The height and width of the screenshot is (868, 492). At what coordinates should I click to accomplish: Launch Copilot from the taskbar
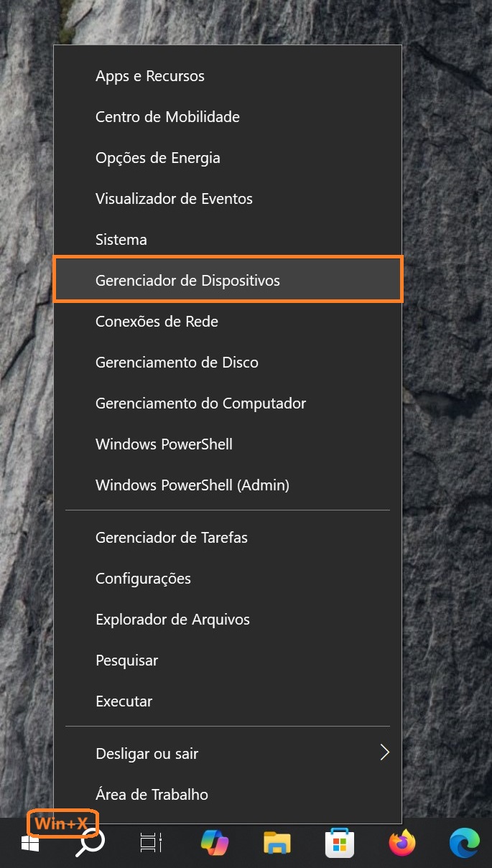pyautogui.click(x=214, y=843)
